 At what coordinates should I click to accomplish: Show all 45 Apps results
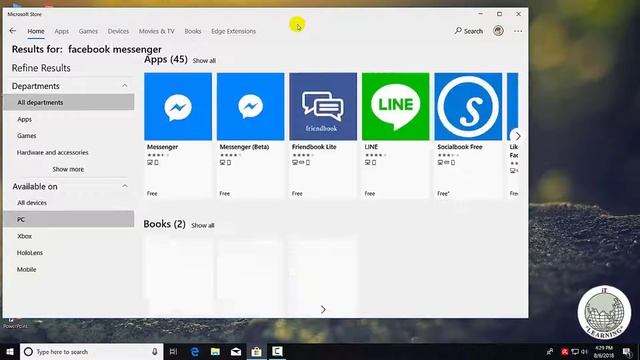[x=204, y=60]
